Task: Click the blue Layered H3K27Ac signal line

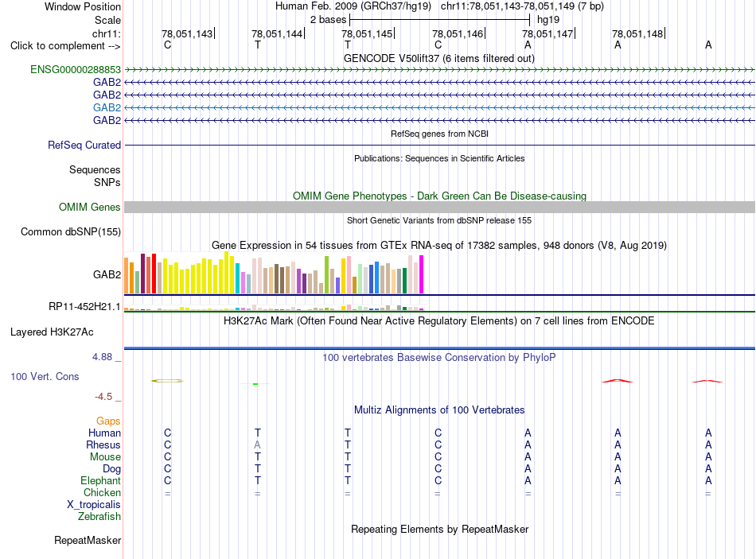Action: pyautogui.click(x=439, y=348)
